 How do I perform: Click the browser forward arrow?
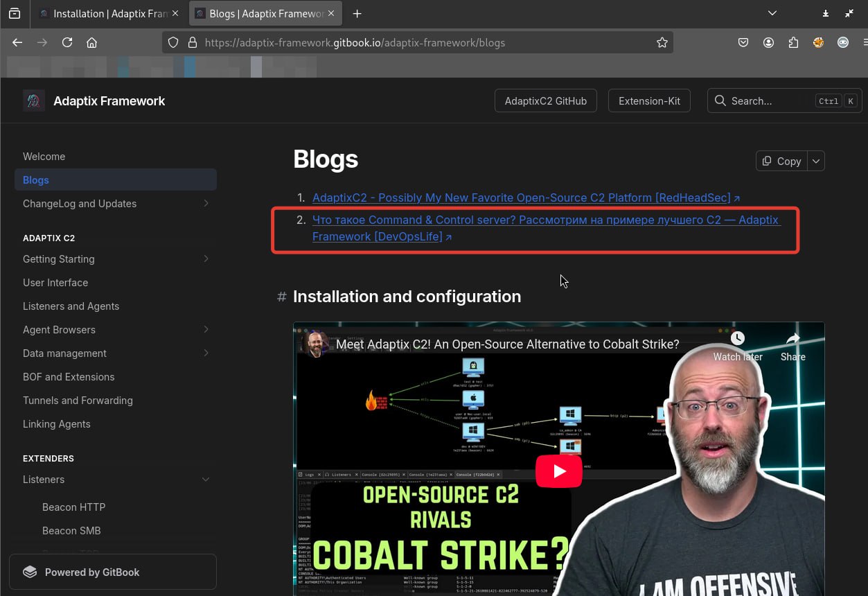(x=42, y=42)
